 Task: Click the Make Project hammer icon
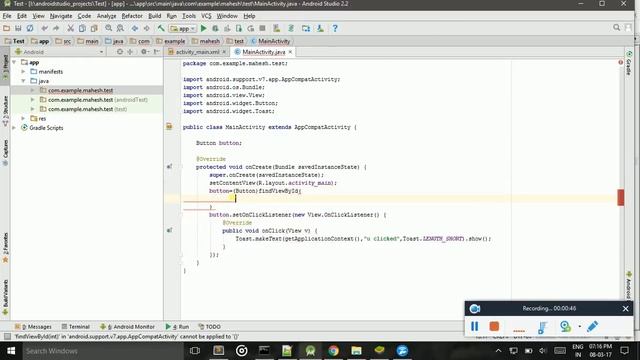(x=161, y=29)
